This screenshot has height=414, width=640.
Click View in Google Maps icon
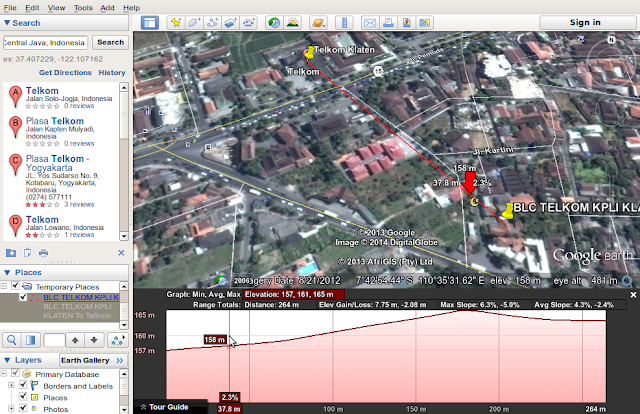(x=424, y=22)
